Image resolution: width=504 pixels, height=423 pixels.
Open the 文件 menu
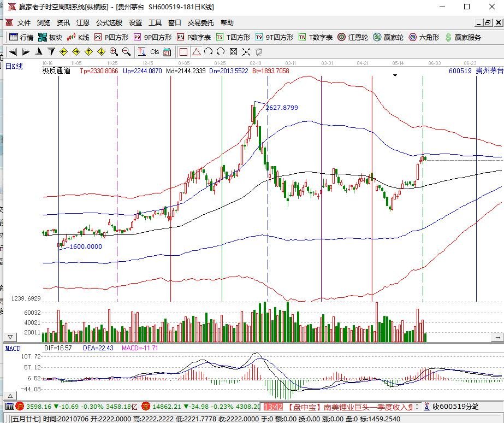[x=24, y=23]
